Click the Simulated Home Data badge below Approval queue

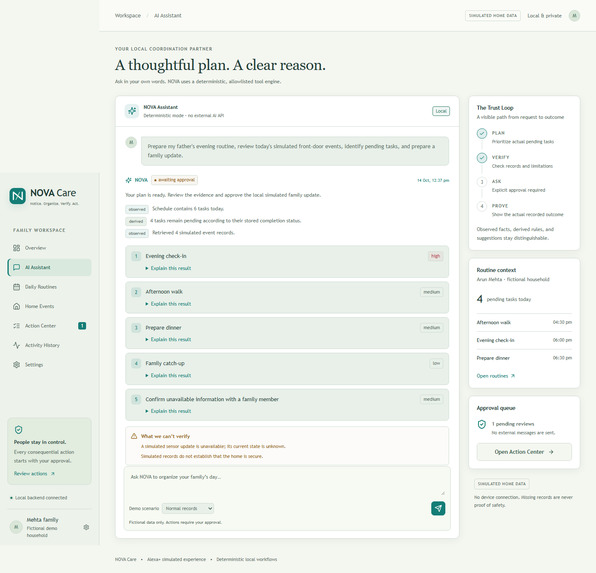[501, 484]
